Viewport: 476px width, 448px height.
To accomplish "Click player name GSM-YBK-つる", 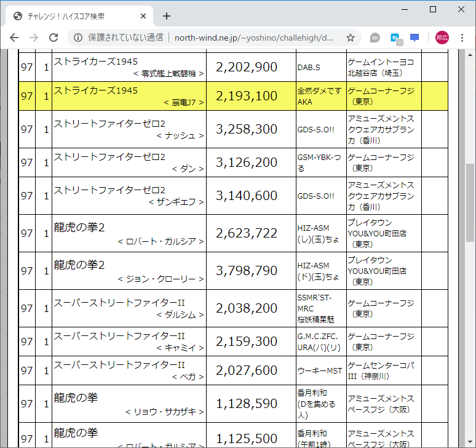I will click(x=319, y=163).
